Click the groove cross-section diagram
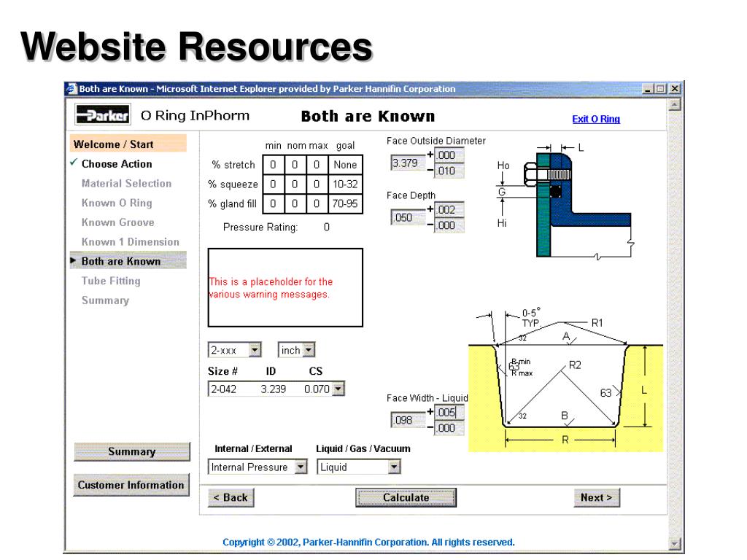Viewport: 747px width, 560px height. pyautogui.click(x=565, y=378)
